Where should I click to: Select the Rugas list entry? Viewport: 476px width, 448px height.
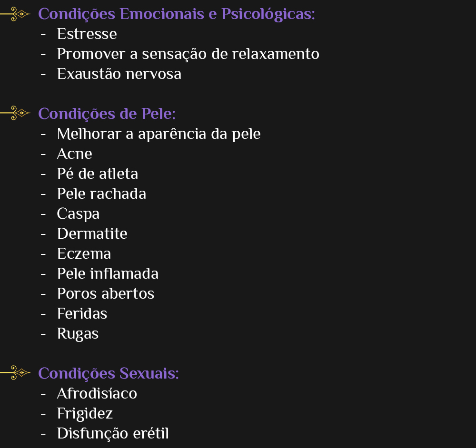78,334
